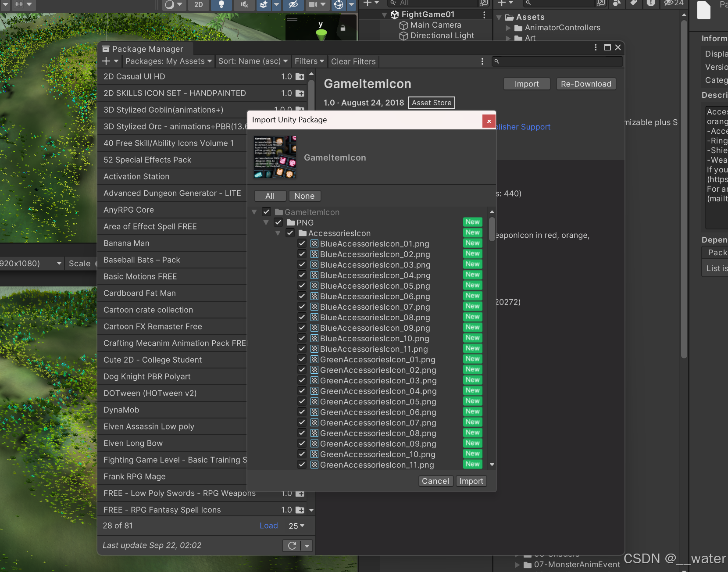This screenshot has width=728, height=572.
Task: Click the refresh package list icon
Action: click(x=292, y=546)
